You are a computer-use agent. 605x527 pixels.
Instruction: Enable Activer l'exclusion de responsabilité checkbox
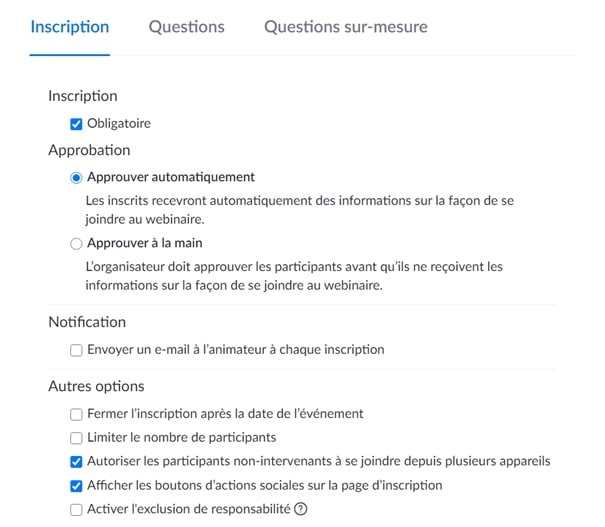coord(76,510)
